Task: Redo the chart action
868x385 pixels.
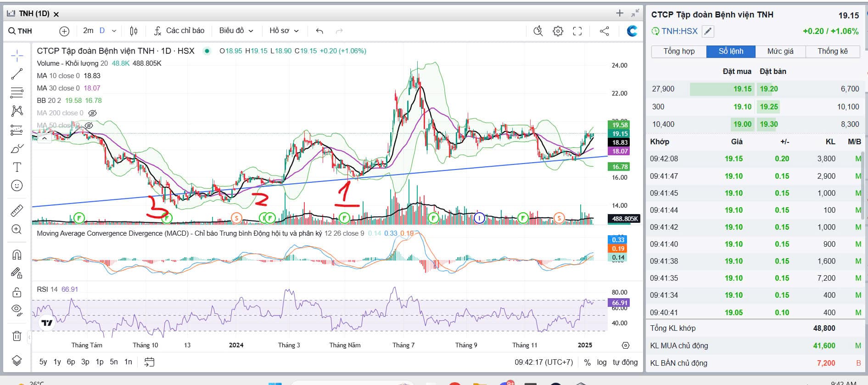Action: tap(339, 31)
